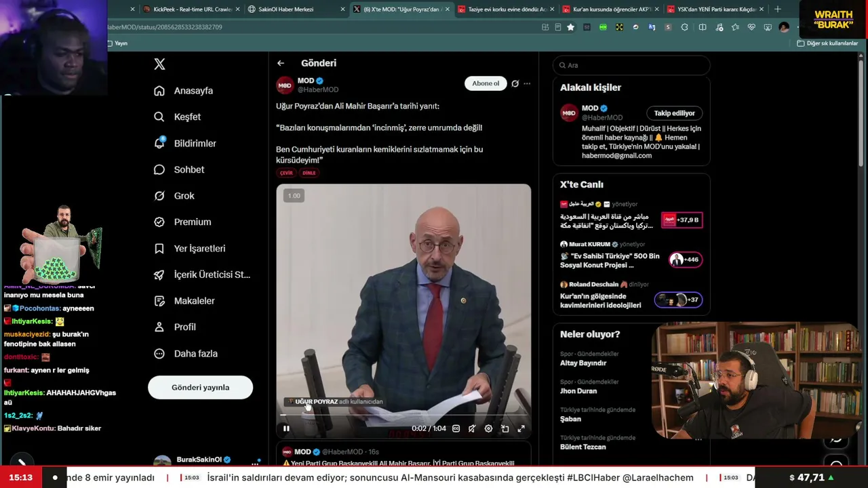Open the Premium page
The image size is (868, 488).
[182, 222]
